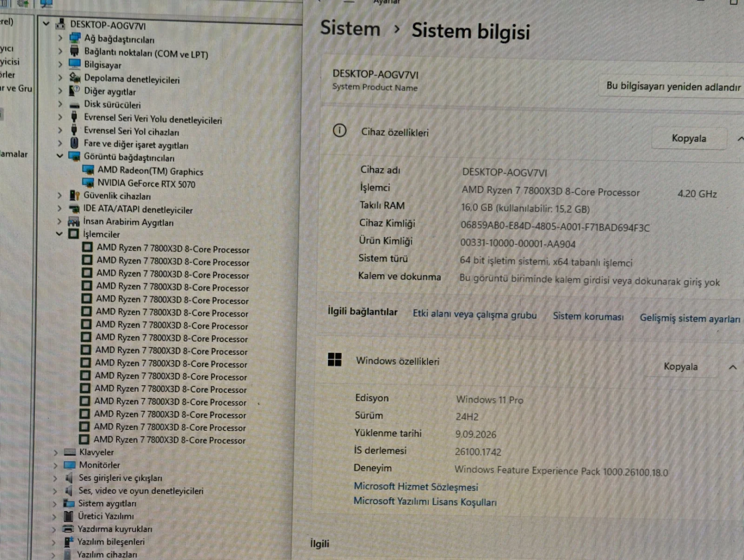Screen dimensions: 744x560
Task: Click the Bilgisayar monitor icon
Action: click(75, 64)
